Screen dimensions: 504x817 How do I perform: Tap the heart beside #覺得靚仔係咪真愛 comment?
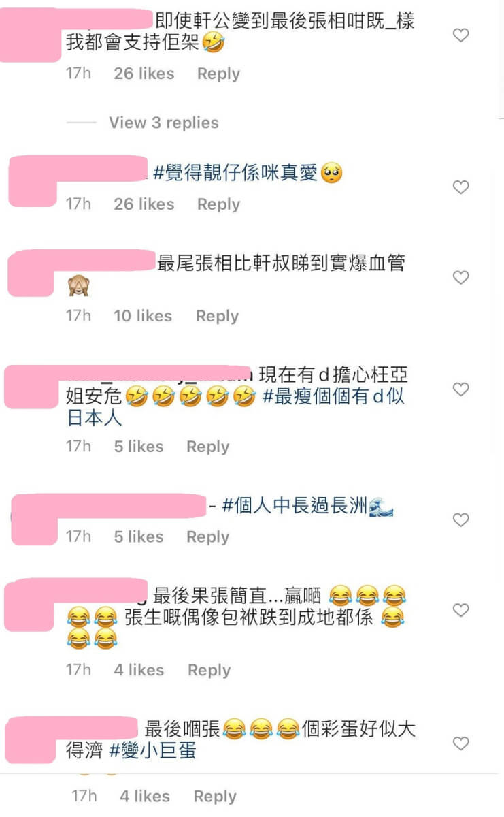(x=461, y=187)
